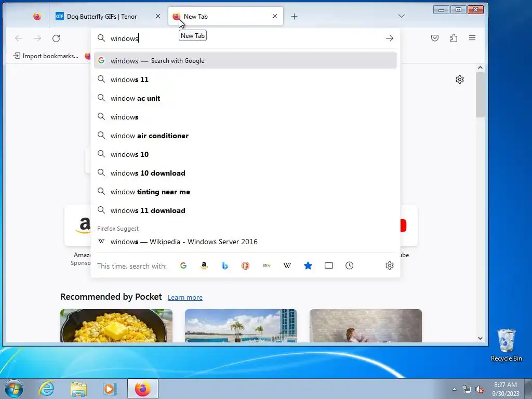Click the muted volume tray icon
The width and height of the screenshot is (532, 399).
[x=480, y=389]
